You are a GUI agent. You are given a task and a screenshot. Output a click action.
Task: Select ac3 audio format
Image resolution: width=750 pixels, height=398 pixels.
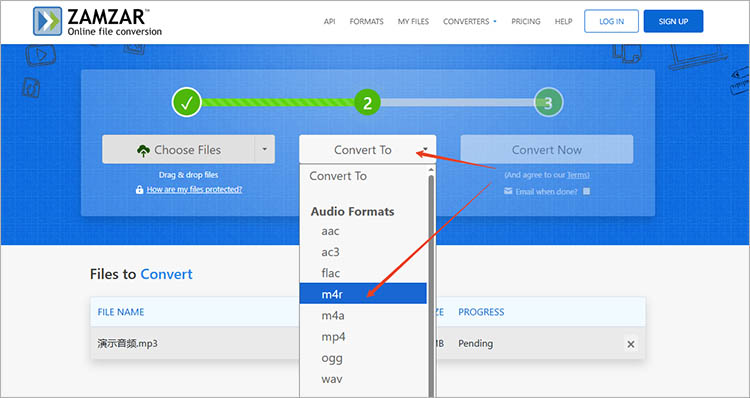pos(363,252)
